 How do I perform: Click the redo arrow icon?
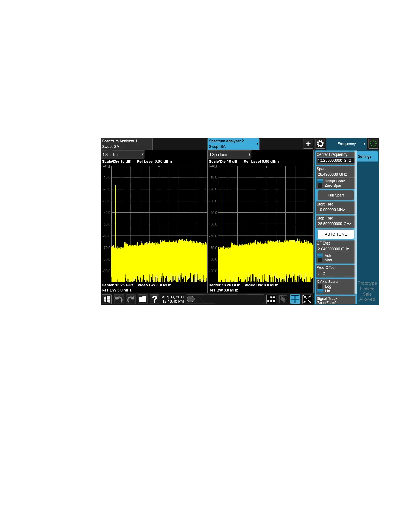pos(131,299)
